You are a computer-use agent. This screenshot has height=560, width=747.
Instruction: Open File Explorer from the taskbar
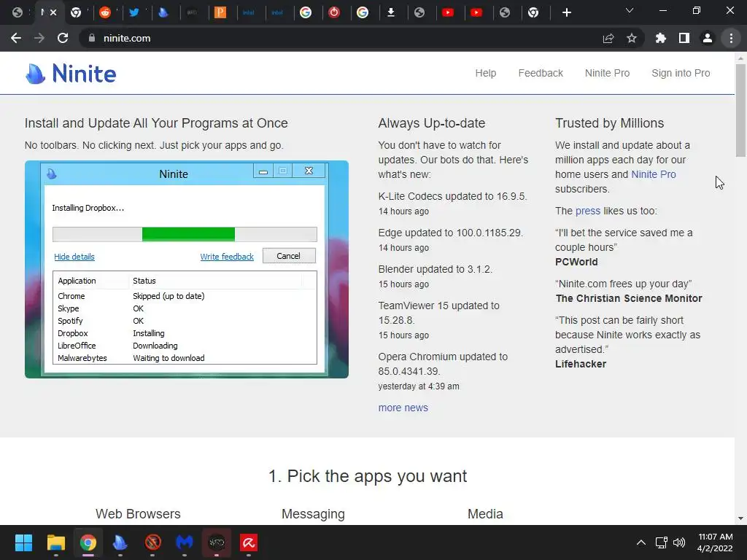[x=55, y=542]
